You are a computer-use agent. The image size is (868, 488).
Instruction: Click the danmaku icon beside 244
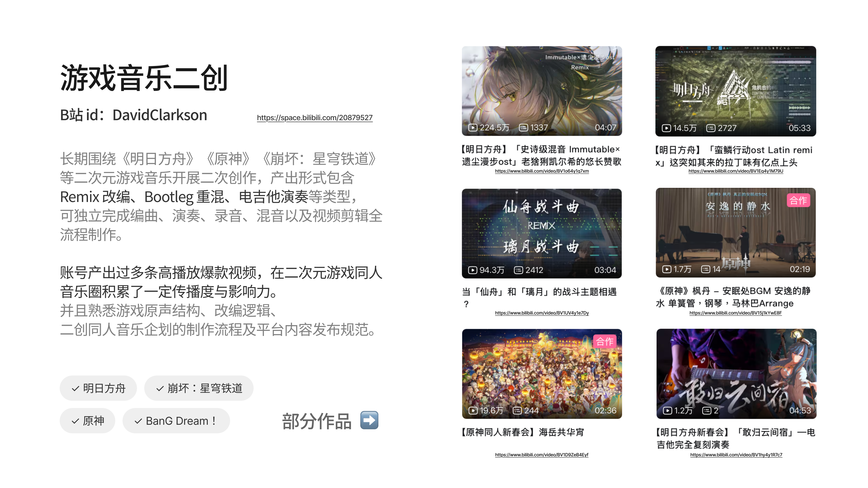(517, 411)
